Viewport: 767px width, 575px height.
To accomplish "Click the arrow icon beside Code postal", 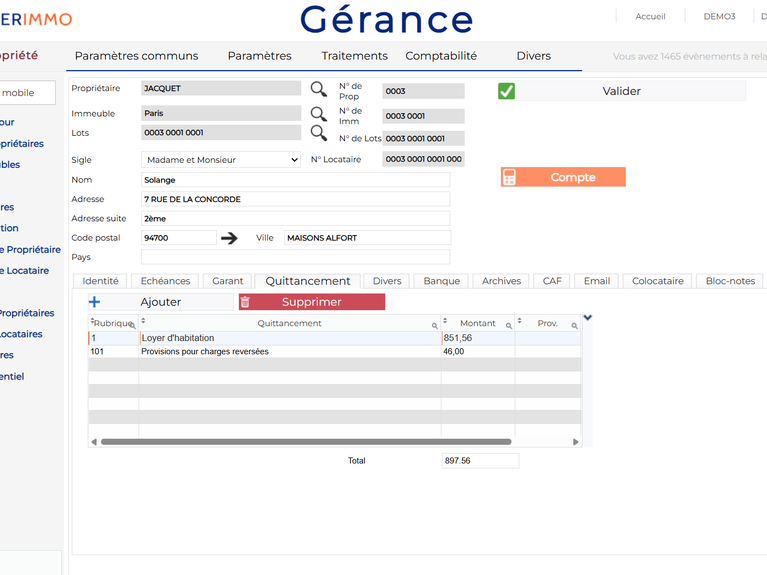I will tap(229, 238).
